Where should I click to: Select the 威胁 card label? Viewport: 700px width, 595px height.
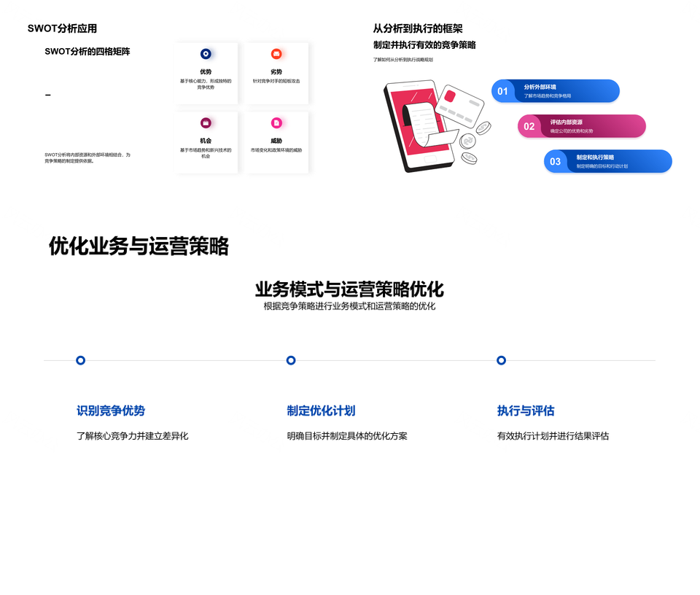click(x=276, y=141)
